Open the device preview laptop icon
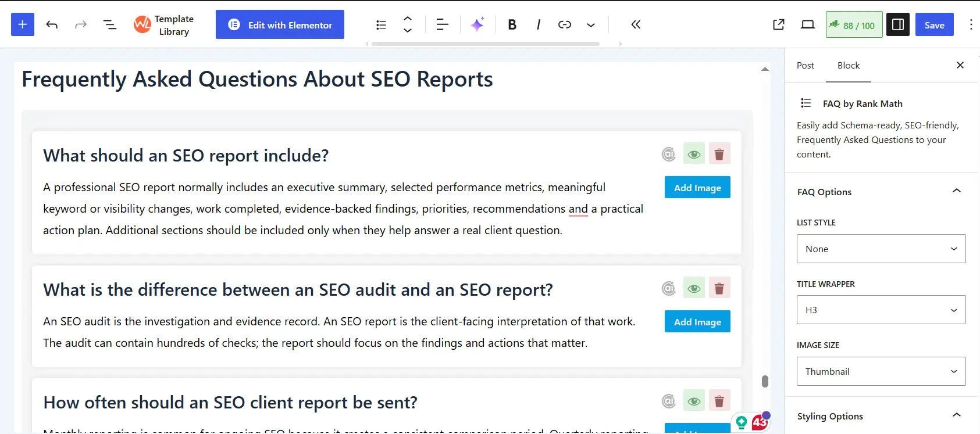The width and height of the screenshot is (980, 434). tap(808, 24)
